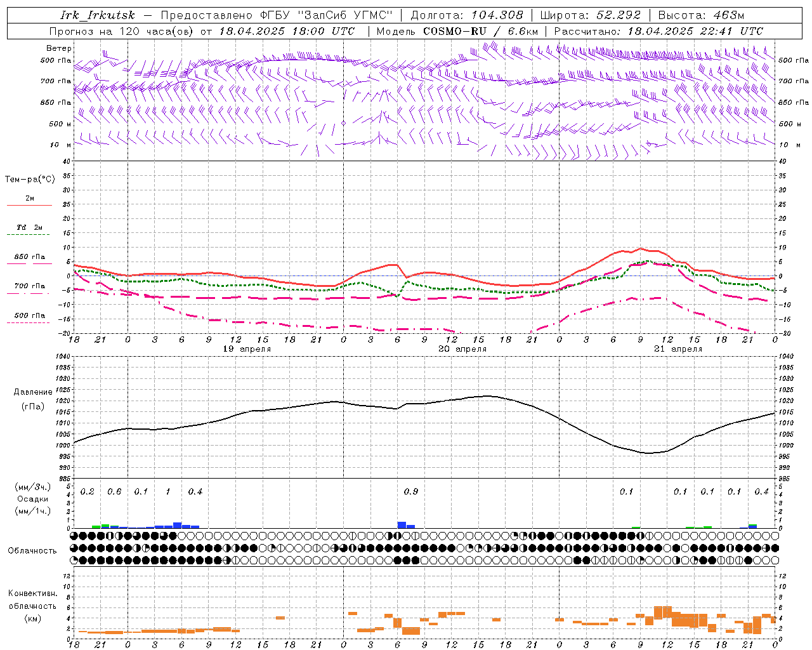Click the Td 2м legend entry
Image resolution: width=812 pixels, height=650 pixels.
[30, 227]
